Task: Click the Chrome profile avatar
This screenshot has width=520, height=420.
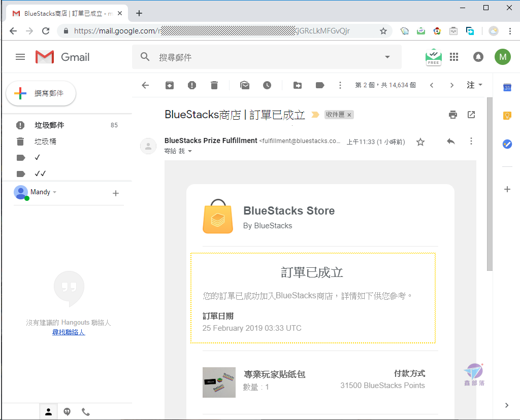Action: [494, 31]
